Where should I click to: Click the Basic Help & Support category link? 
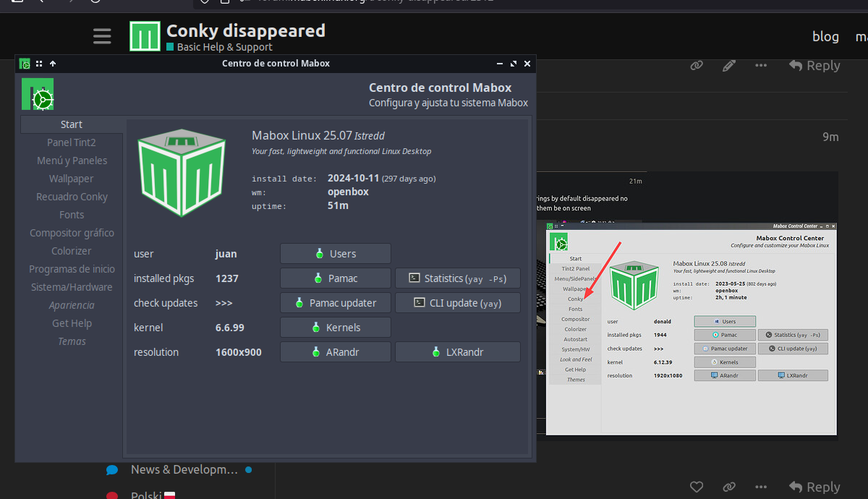(224, 47)
